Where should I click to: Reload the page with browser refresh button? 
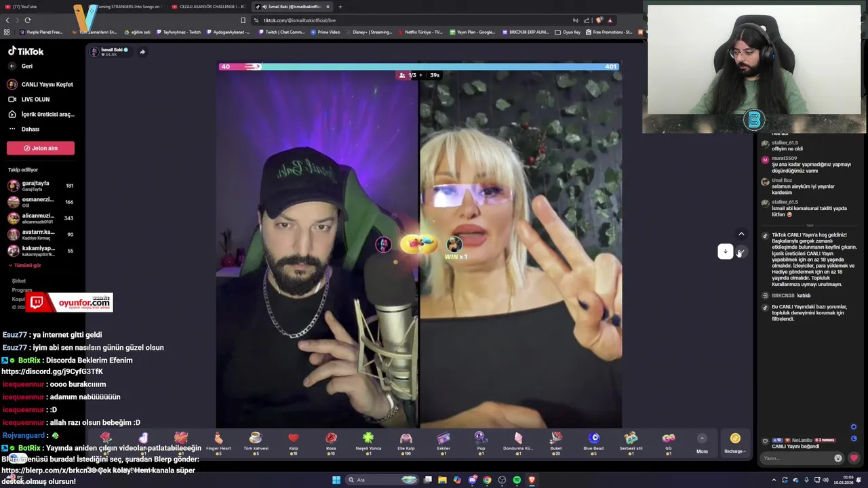pos(27,20)
